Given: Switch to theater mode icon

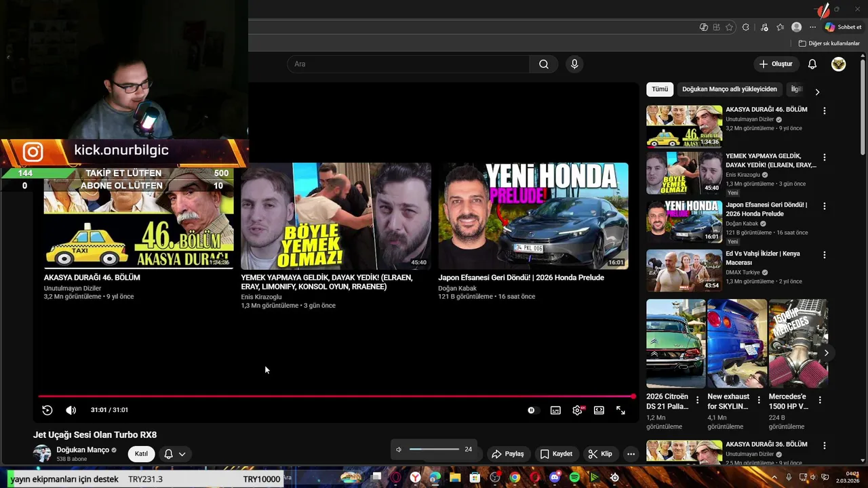Looking at the screenshot, I should coord(599,410).
